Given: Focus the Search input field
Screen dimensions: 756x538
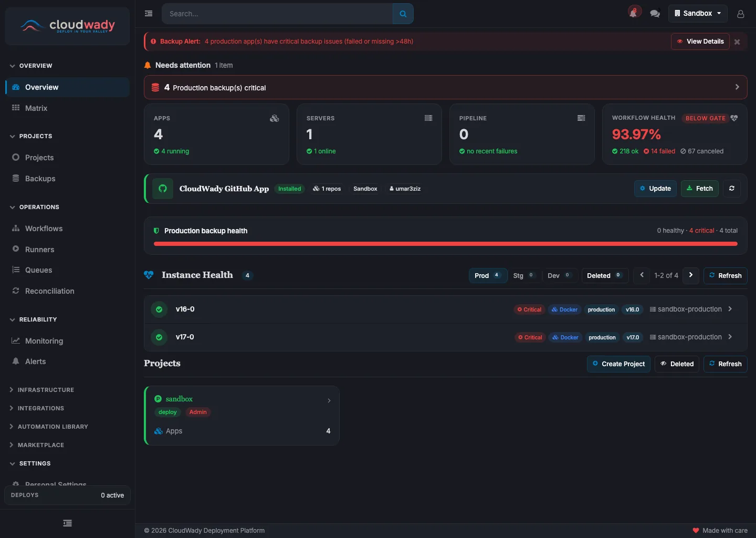Looking at the screenshot, I should point(277,14).
